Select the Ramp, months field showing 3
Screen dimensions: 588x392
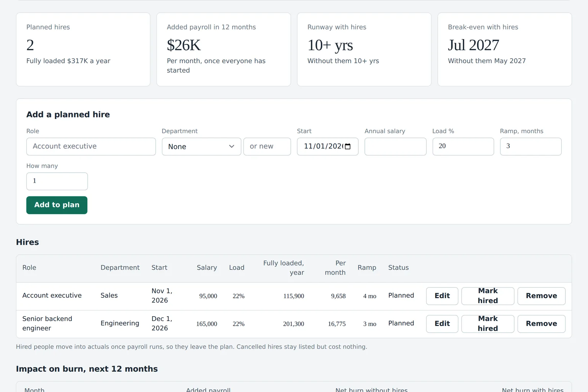pyautogui.click(x=531, y=147)
